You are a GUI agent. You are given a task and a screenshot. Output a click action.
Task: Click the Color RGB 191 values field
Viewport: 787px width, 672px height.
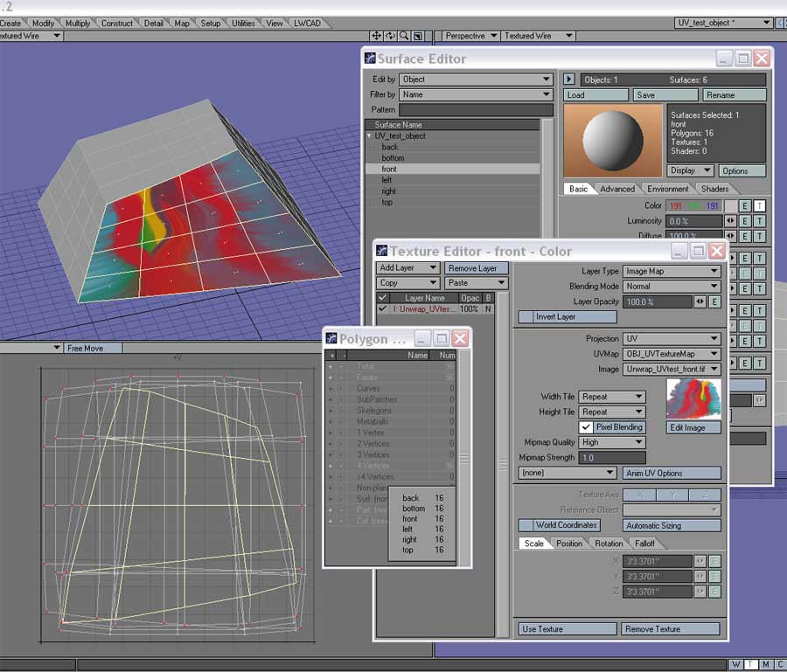[x=694, y=205]
